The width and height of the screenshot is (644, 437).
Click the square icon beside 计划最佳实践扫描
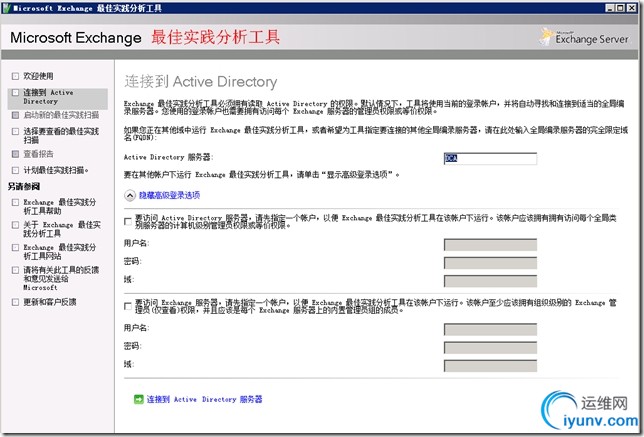pyautogui.click(x=15, y=170)
